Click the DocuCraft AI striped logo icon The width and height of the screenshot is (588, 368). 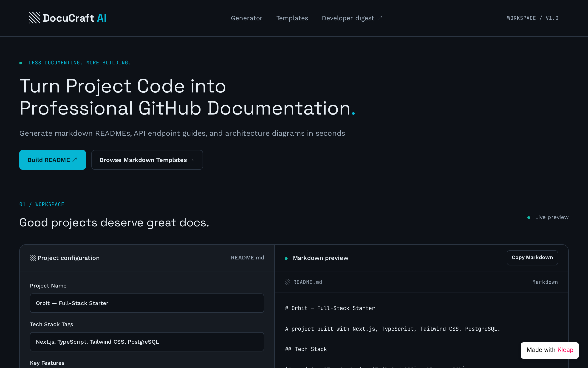(34, 18)
